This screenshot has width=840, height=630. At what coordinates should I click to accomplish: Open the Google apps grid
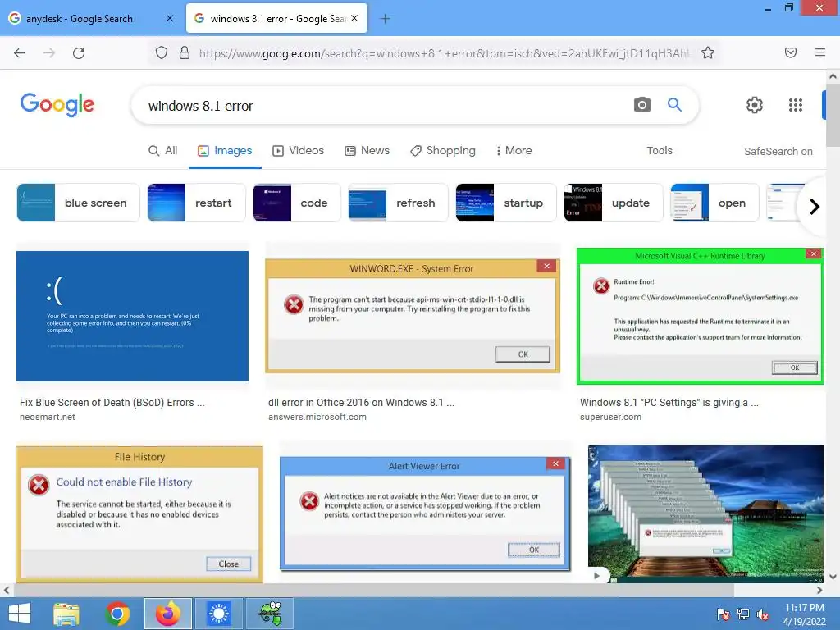point(796,105)
